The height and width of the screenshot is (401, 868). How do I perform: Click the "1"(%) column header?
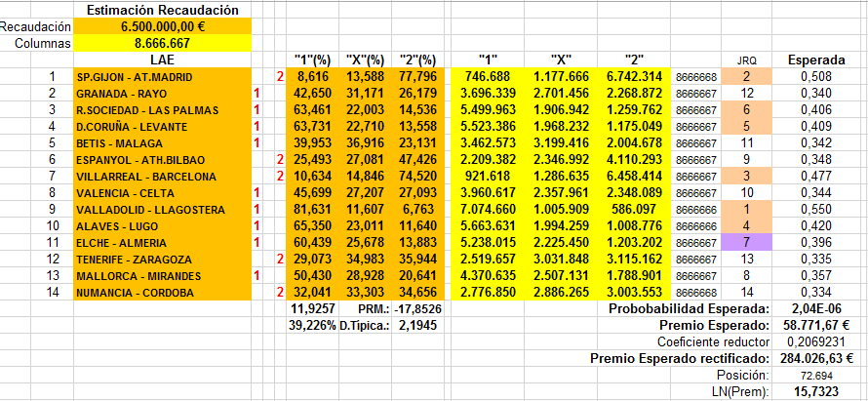(312, 60)
